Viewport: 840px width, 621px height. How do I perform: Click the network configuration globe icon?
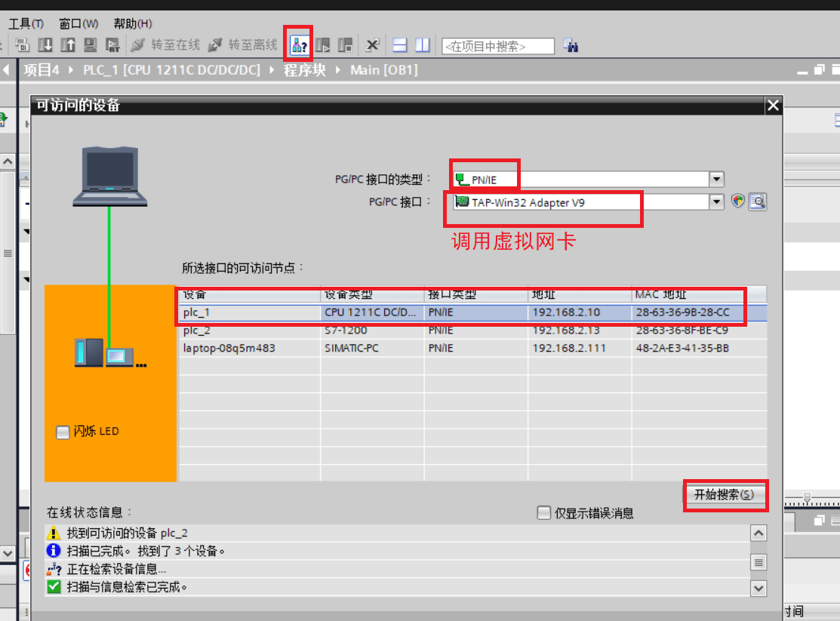[x=738, y=201]
